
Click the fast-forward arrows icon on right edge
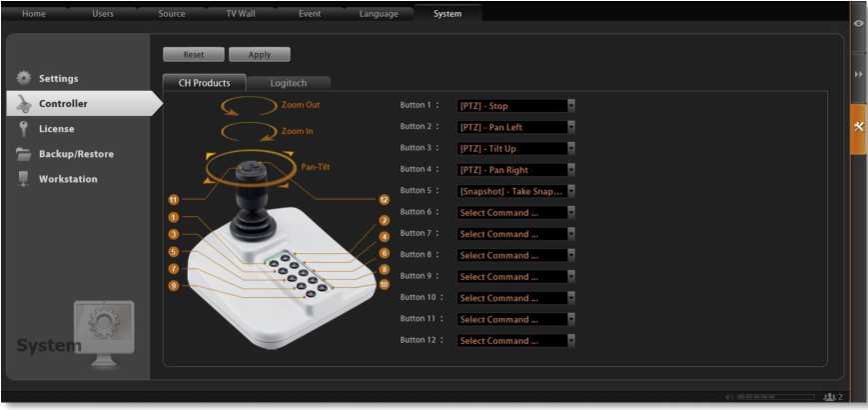pyautogui.click(x=858, y=75)
